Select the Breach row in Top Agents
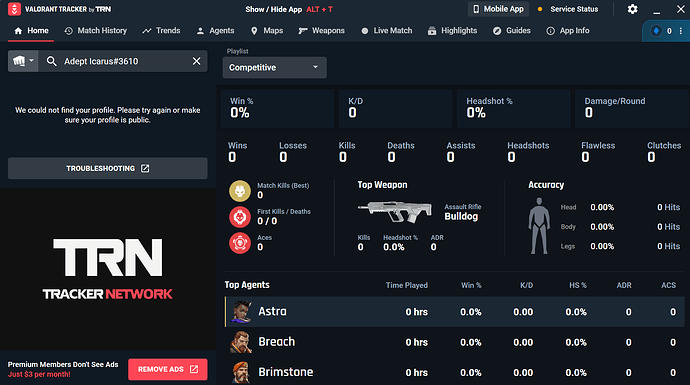This screenshot has width=690, height=385. (455, 342)
